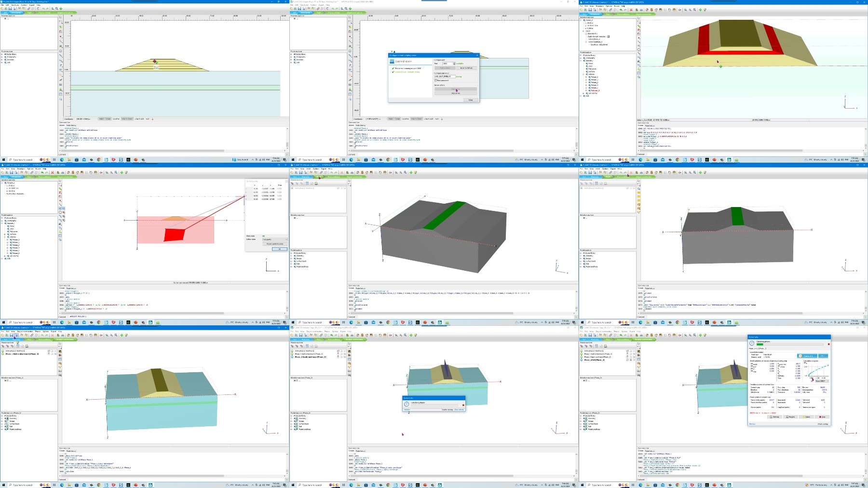The width and height of the screenshot is (868, 488).
Task: Click the greyed Start server button
Action: click(456, 89)
